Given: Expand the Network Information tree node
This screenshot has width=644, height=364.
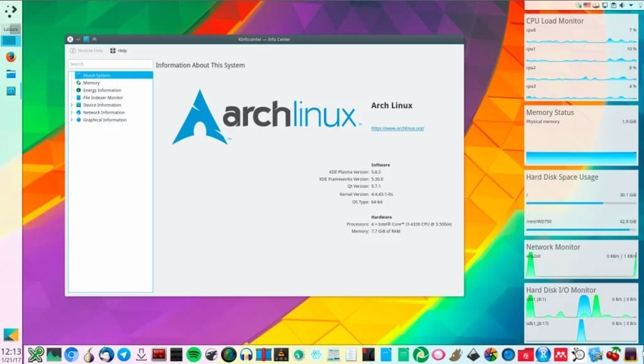Looking at the screenshot, I should 72,112.
